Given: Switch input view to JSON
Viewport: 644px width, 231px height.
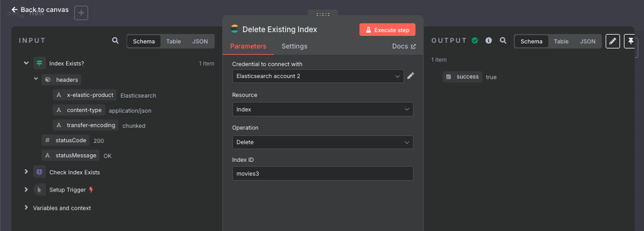Looking at the screenshot, I should pos(200,42).
